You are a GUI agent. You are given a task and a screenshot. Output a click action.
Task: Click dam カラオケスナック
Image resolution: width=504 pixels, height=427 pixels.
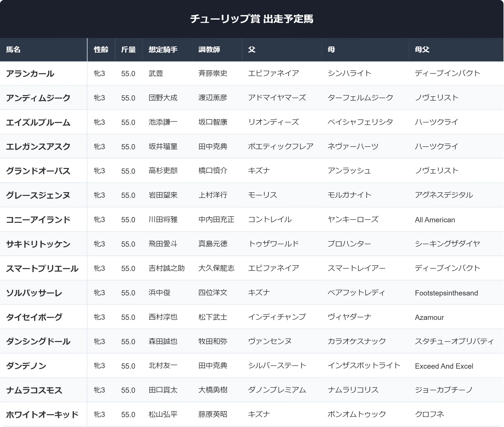pyautogui.click(x=357, y=341)
